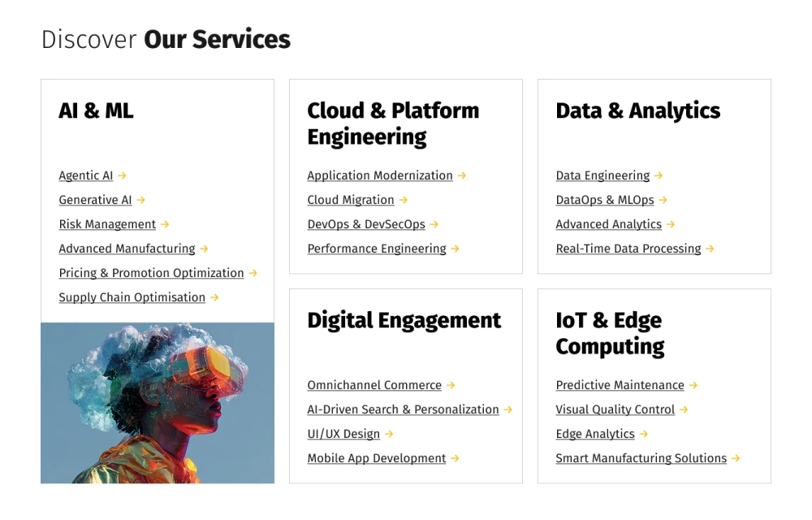
Task: Open Smart Manufacturing Solutions link
Action: tap(641, 458)
